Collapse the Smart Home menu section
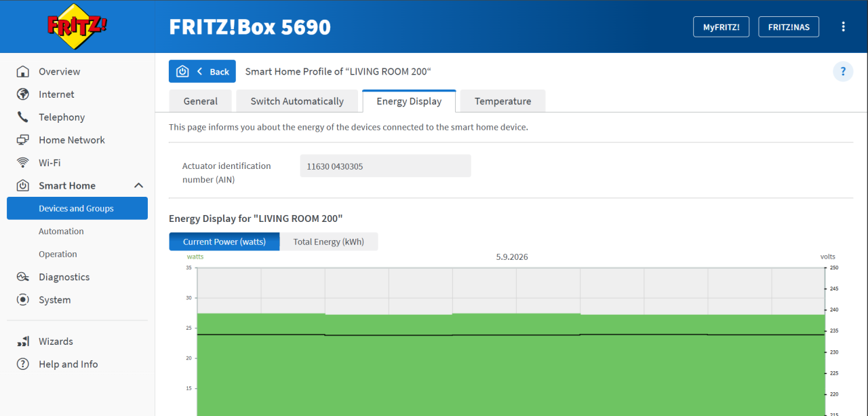The height and width of the screenshot is (416, 868). [x=138, y=185]
